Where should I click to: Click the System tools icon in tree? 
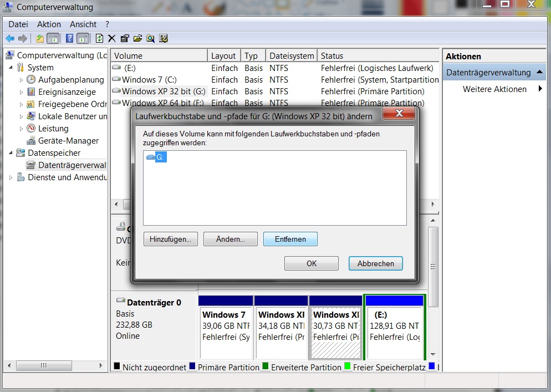tap(21, 68)
